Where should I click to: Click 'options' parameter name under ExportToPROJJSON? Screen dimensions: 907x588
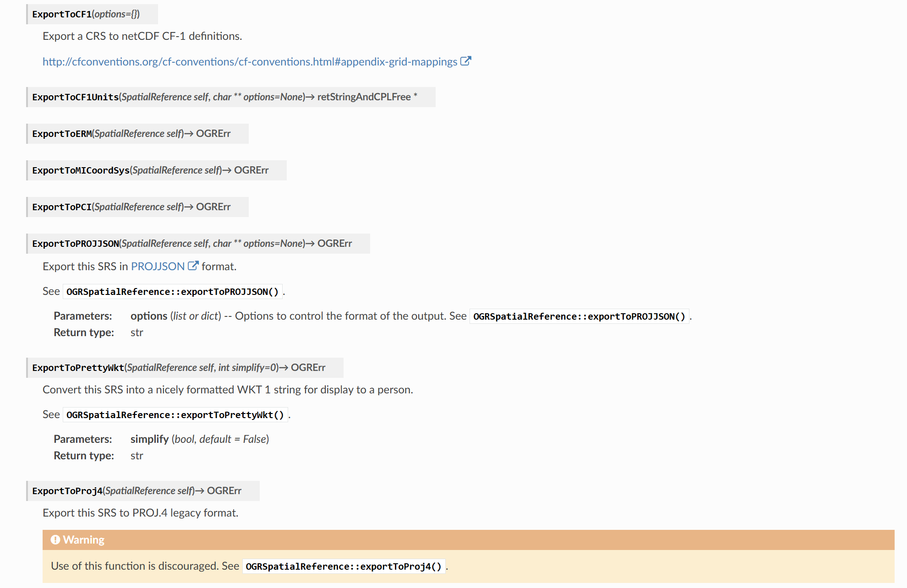(x=149, y=316)
